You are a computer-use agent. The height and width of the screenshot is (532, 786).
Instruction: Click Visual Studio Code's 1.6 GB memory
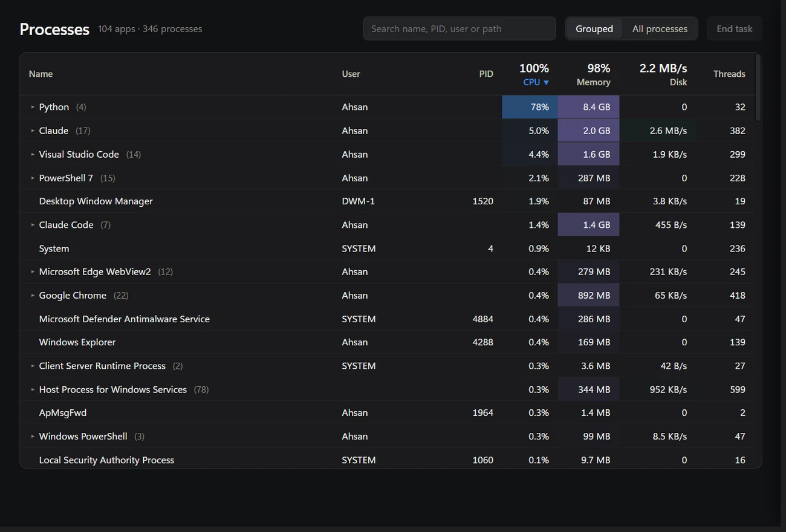[x=588, y=154]
